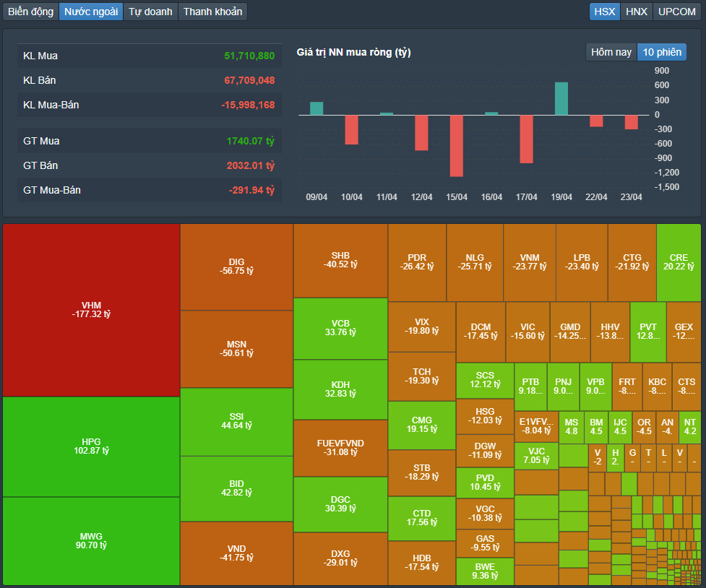
Task: Click the BID treemap cell
Action: (236, 488)
